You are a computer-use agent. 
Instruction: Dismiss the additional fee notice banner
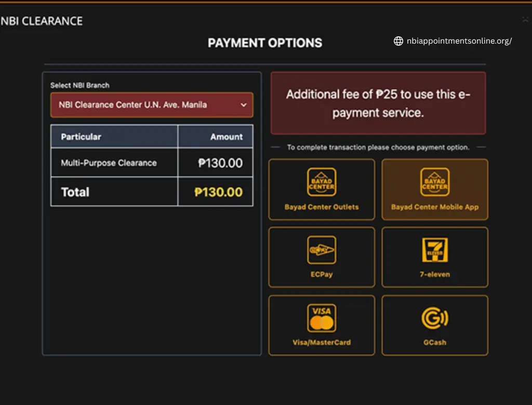pyautogui.click(x=378, y=103)
